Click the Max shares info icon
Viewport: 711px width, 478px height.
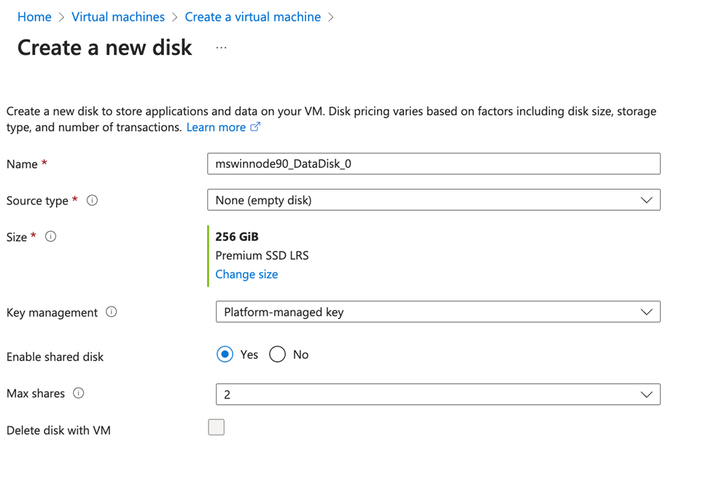tap(79, 393)
